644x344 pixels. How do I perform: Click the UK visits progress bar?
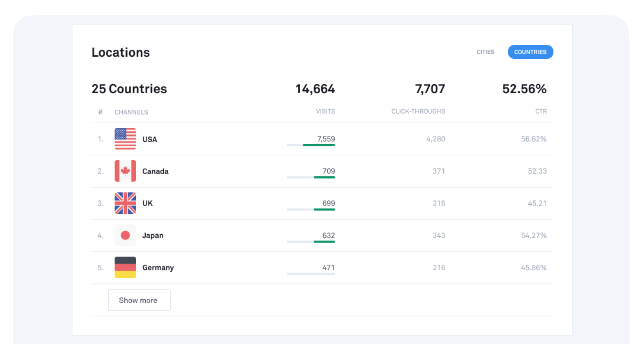(x=311, y=210)
